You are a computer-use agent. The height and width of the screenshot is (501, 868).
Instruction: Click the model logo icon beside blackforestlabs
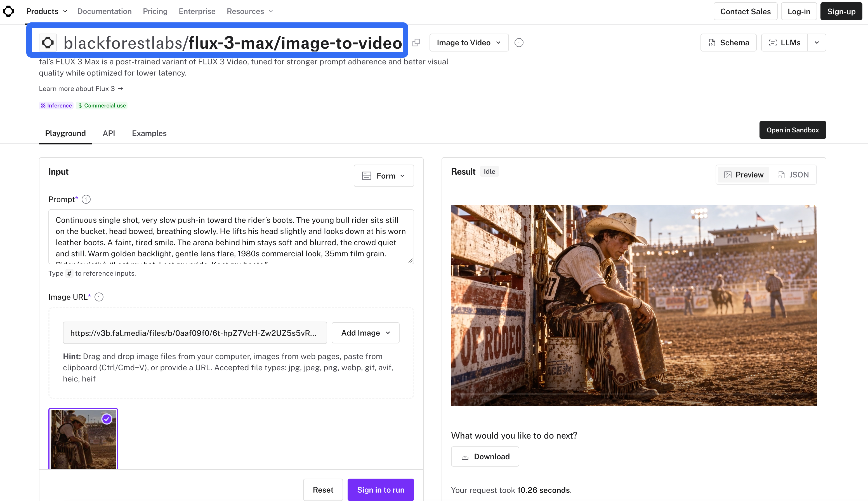tap(48, 43)
